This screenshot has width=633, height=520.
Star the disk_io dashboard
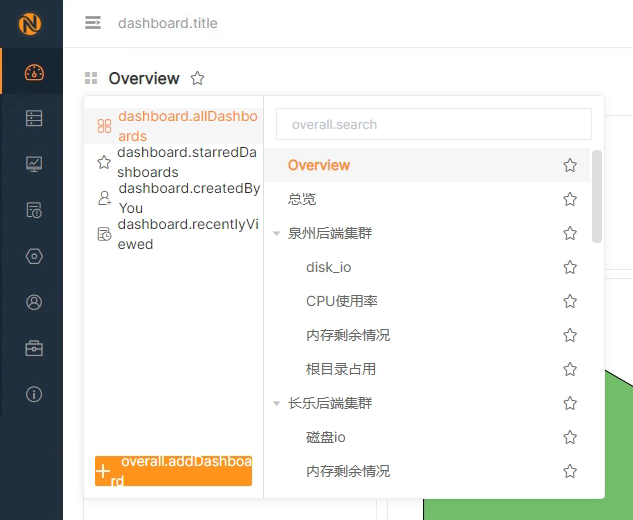pos(570,267)
